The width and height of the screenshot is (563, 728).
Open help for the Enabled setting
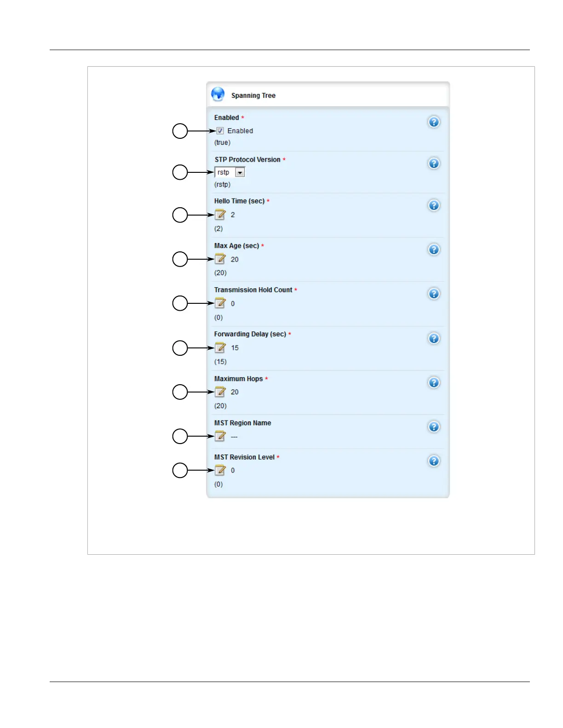(x=434, y=122)
